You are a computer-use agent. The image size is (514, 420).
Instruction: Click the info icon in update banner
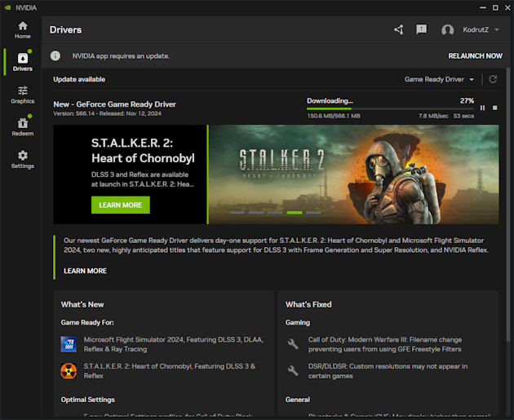55,55
